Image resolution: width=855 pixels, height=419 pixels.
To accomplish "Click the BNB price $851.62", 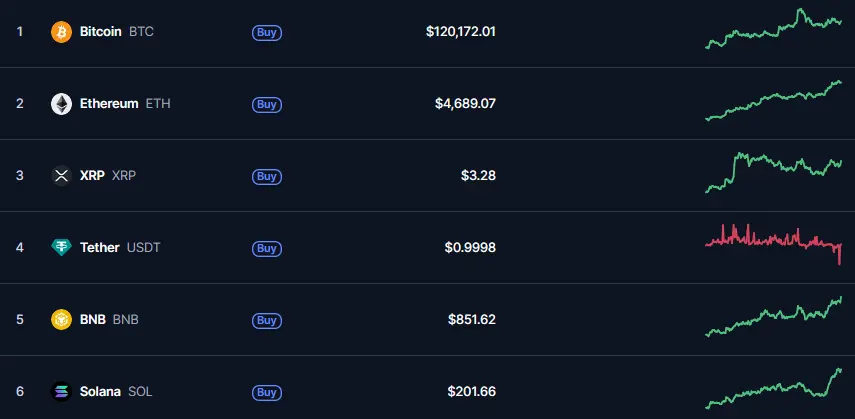I will click(x=472, y=320).
